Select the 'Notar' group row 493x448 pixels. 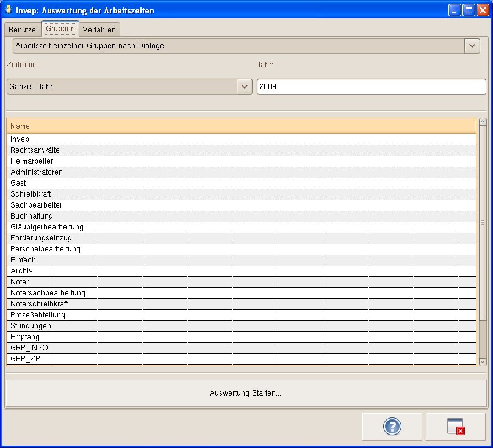[241, 282]
